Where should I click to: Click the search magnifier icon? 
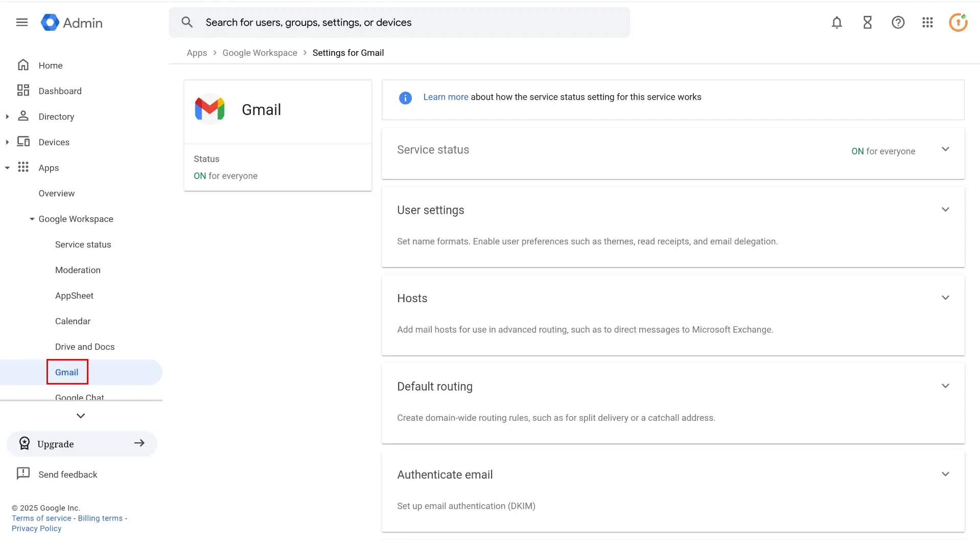pos(187,22)
